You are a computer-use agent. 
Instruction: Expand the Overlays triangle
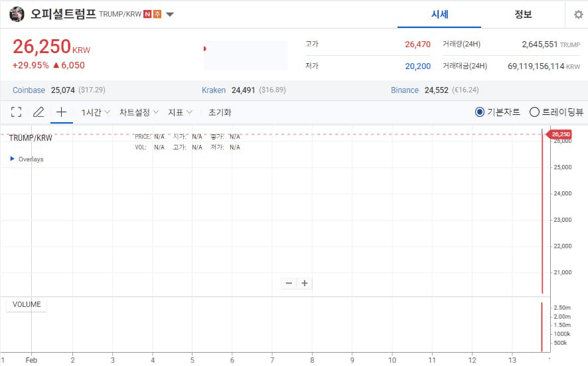click(x=13, y=159)
